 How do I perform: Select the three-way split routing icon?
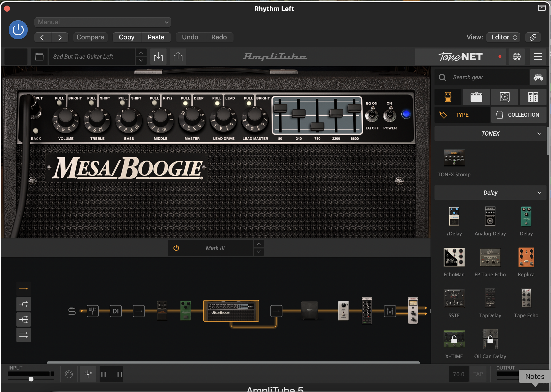pos(24,320)
